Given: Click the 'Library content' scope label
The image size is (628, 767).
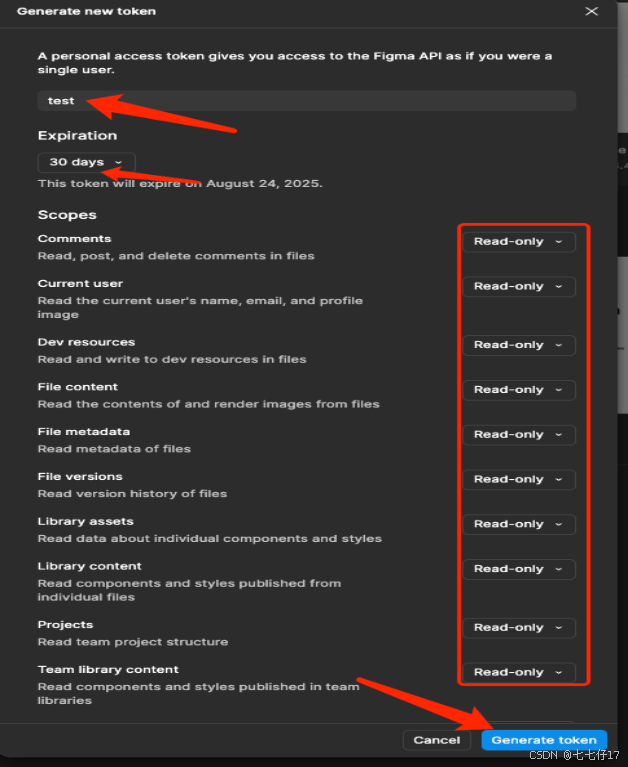Looking at the screenshot, I should click(90, 566).
